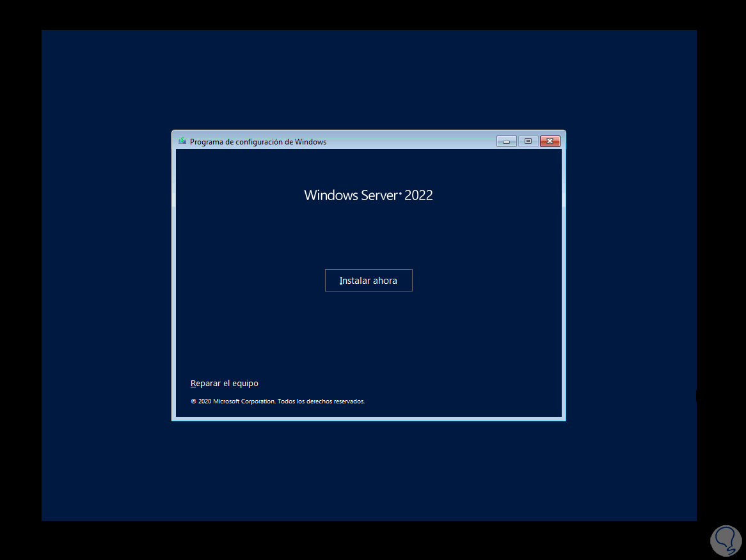Close the Windows setup window
The width and height of the screenshot is (746, 560).
pyautogui.click(x=550, y=141)
